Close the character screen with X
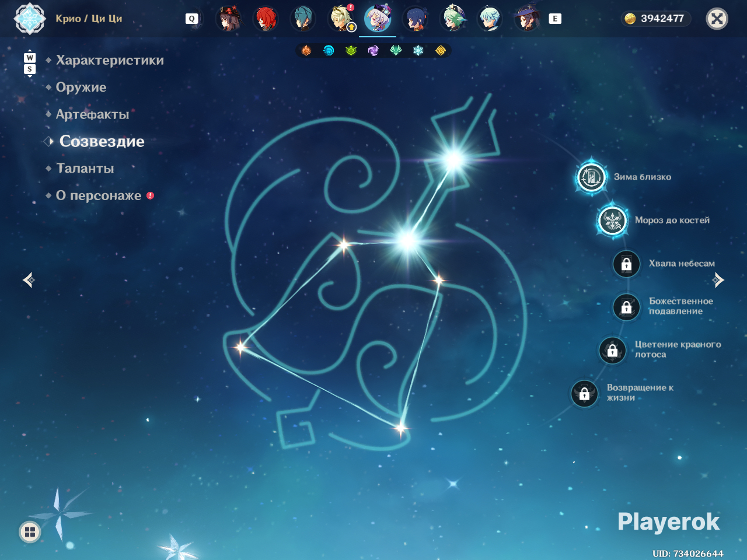This screenshot has width=747, height=560. coord(717,19)
